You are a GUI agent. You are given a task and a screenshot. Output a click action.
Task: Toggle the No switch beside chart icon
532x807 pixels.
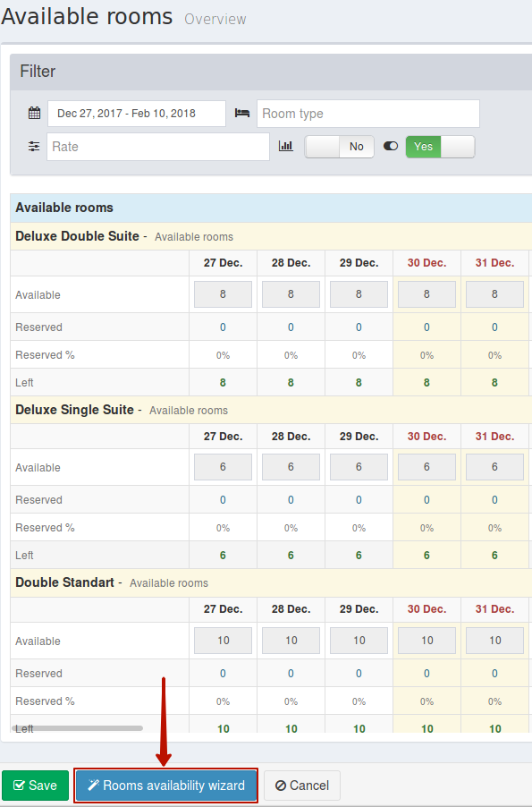click(x=339, y=147)
